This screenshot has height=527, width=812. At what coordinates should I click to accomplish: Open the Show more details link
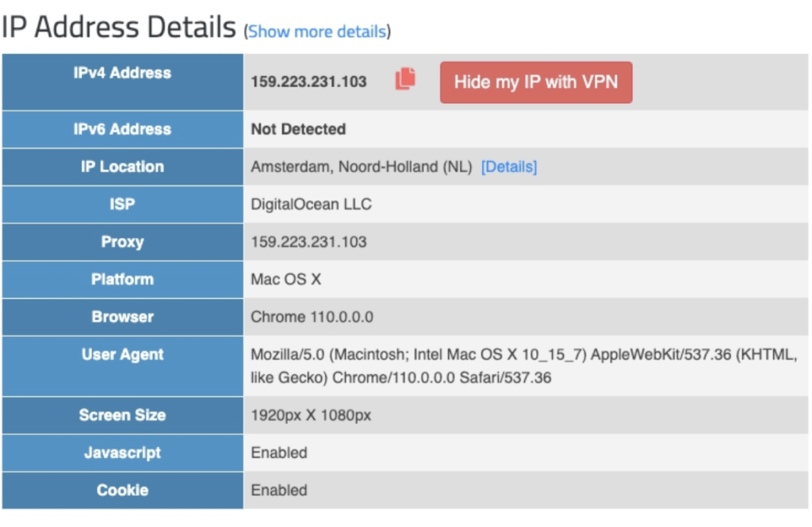coord(317,32)
